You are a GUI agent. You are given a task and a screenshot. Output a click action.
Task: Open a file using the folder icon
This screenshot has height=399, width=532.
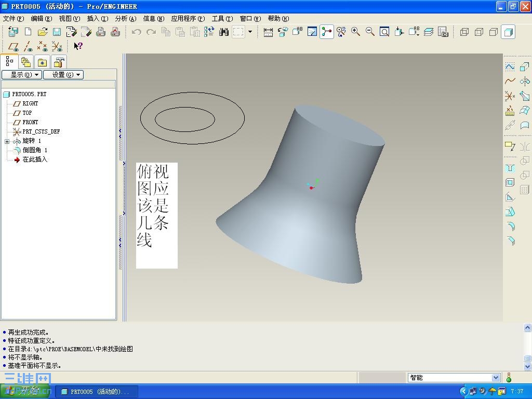tap(43, 32)
